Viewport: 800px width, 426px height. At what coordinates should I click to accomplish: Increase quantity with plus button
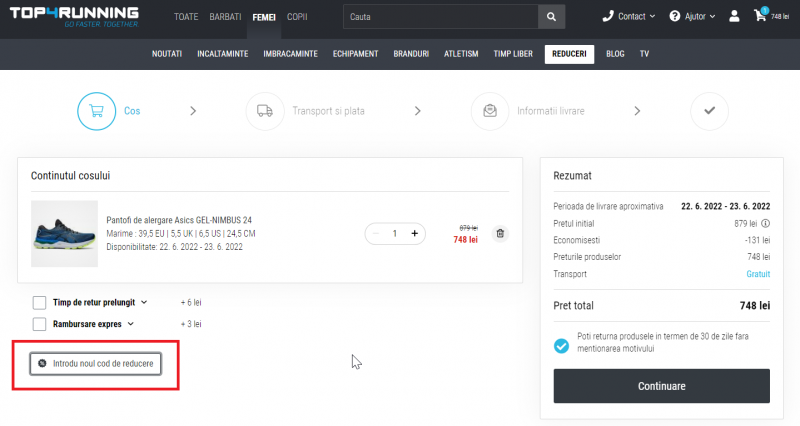click(414, 233)
